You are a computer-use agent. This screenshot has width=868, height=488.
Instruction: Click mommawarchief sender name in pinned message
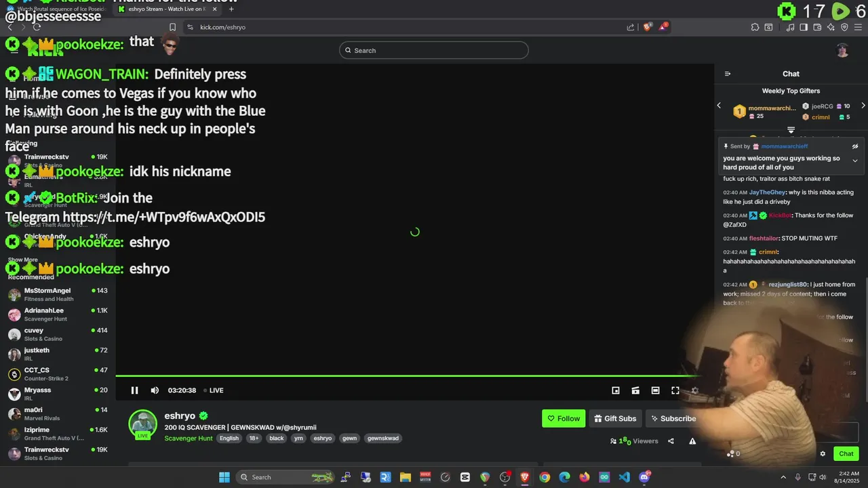[785, 146]
